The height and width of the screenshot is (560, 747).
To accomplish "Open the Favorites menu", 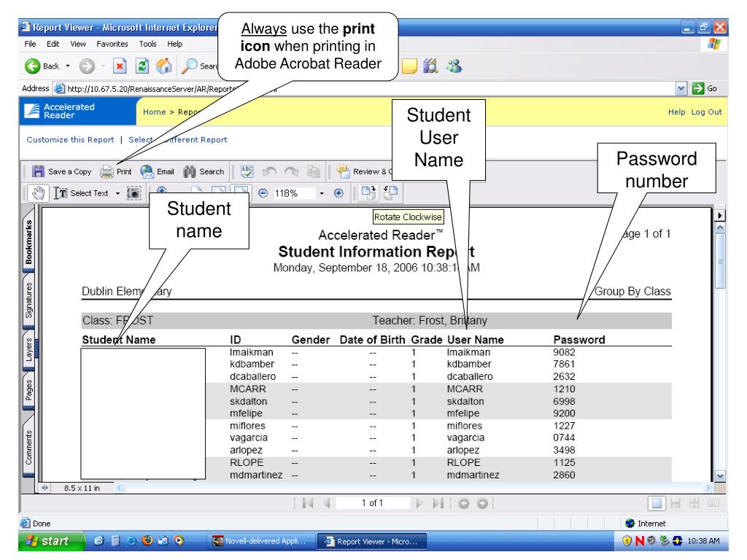I will (112, 44).
